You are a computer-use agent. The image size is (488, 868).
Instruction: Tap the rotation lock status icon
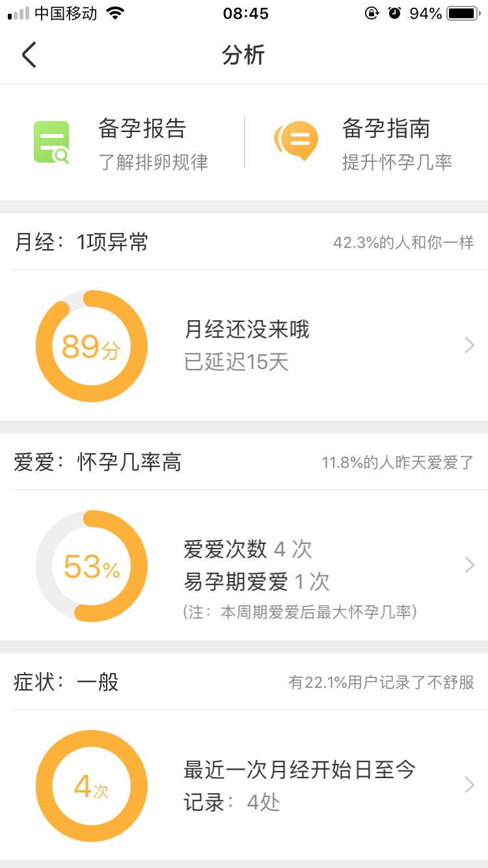point(372,13)
